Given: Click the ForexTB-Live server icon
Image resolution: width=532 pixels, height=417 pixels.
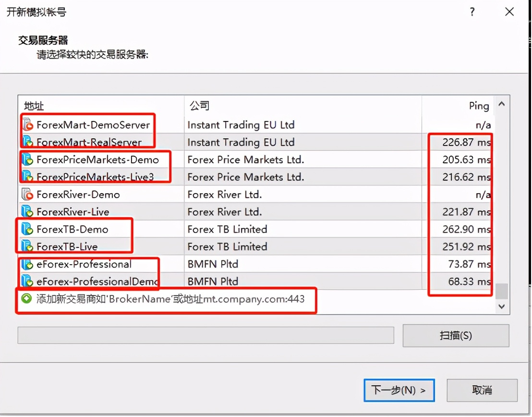Looking at the screenshot, I should [x=27, y=246].
